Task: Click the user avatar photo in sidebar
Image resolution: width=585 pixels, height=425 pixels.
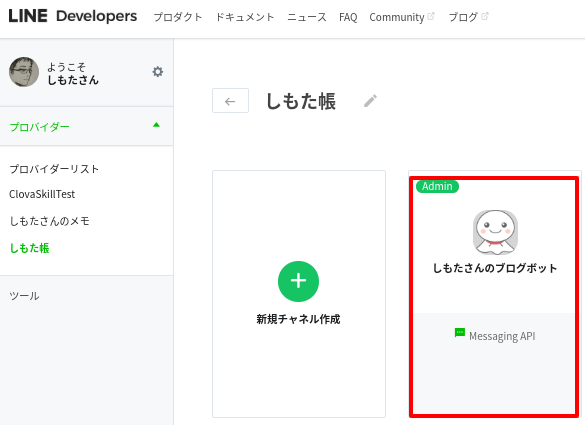Action: 24,72
